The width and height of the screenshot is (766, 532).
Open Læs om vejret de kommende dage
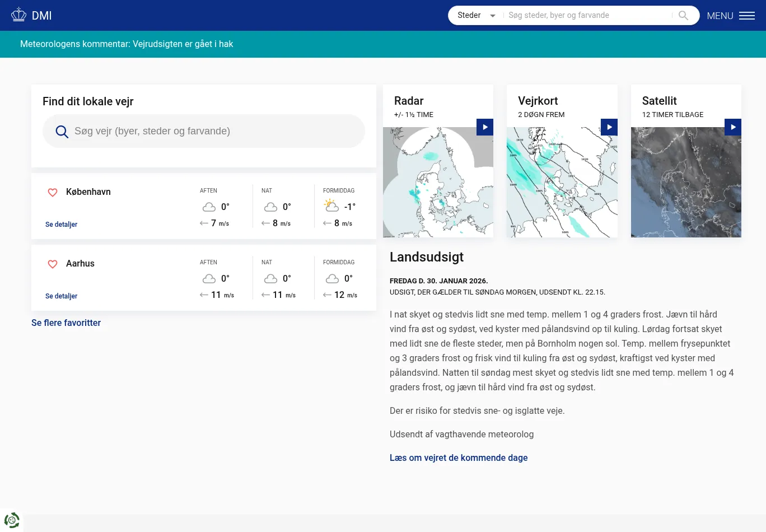[459, 458]
